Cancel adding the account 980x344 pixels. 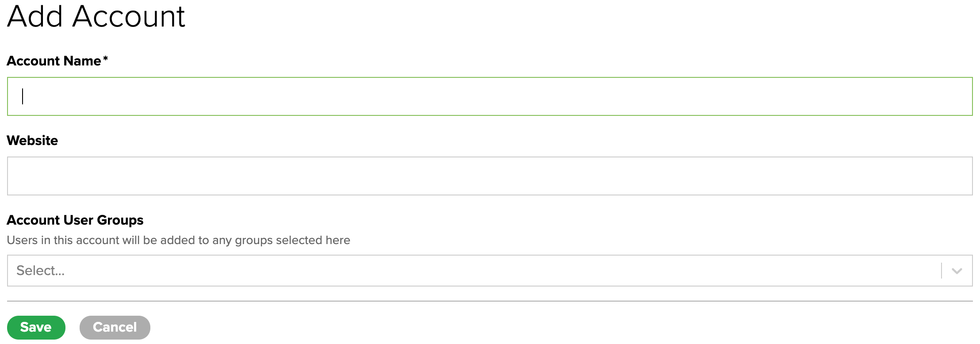point(115,328)
